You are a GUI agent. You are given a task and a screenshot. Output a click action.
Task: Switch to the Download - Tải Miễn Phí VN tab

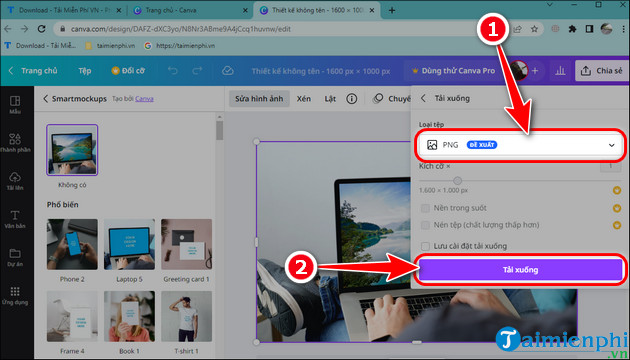pos(64,10)
